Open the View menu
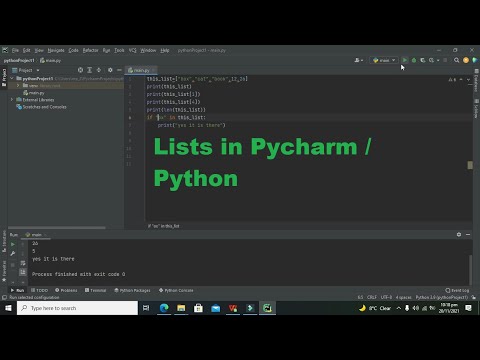This screenshot has height=360, width=480. (x=39, y=50)
